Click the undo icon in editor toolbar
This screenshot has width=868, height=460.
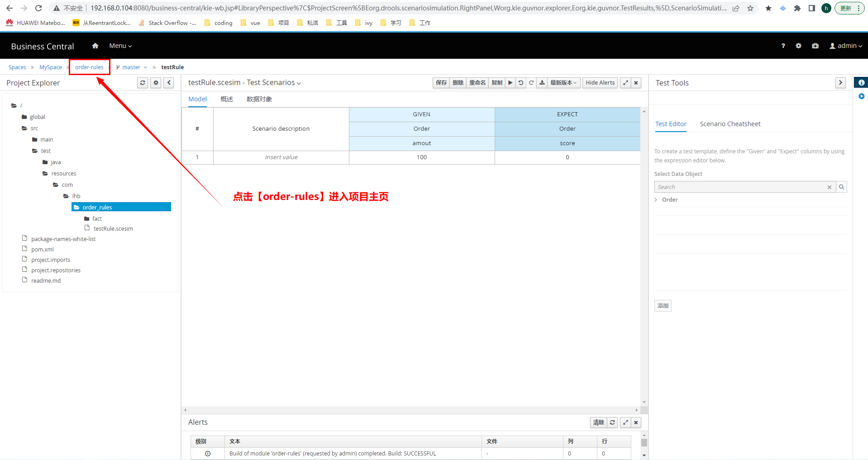(521, 83)
